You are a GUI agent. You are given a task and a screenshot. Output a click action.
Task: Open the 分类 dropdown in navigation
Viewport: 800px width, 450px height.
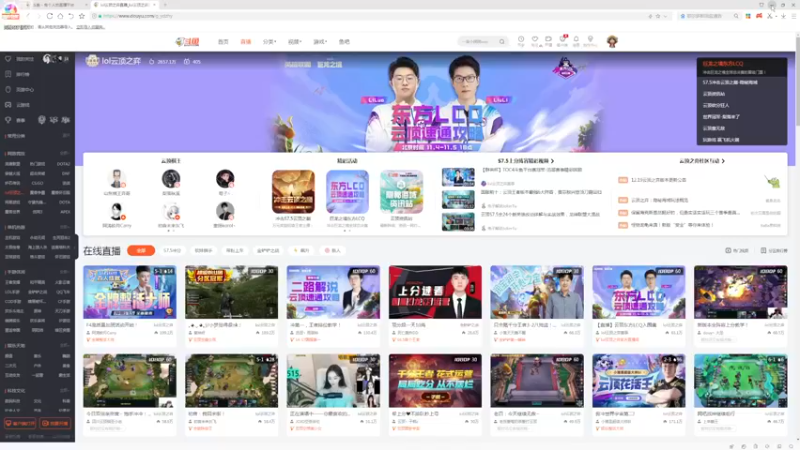pos(269,42)
